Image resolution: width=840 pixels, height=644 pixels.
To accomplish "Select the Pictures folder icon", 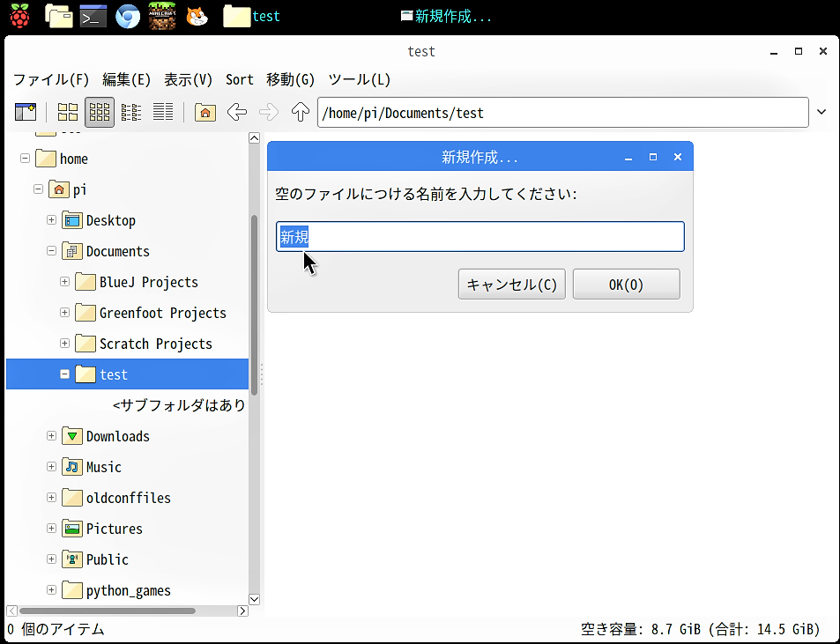I will 71,529.
